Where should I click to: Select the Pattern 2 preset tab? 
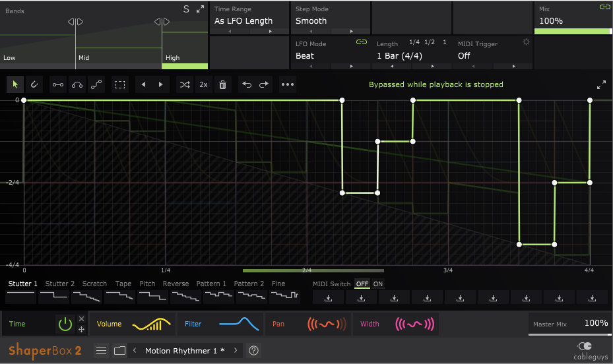tap(249, 284)
